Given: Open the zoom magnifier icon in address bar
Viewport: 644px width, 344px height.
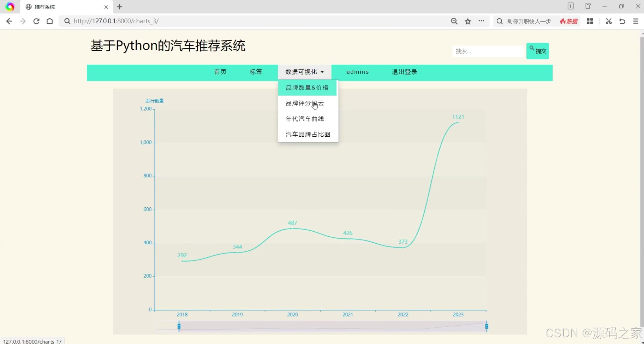Looking at the screenshot, I should tap(454, 21).
